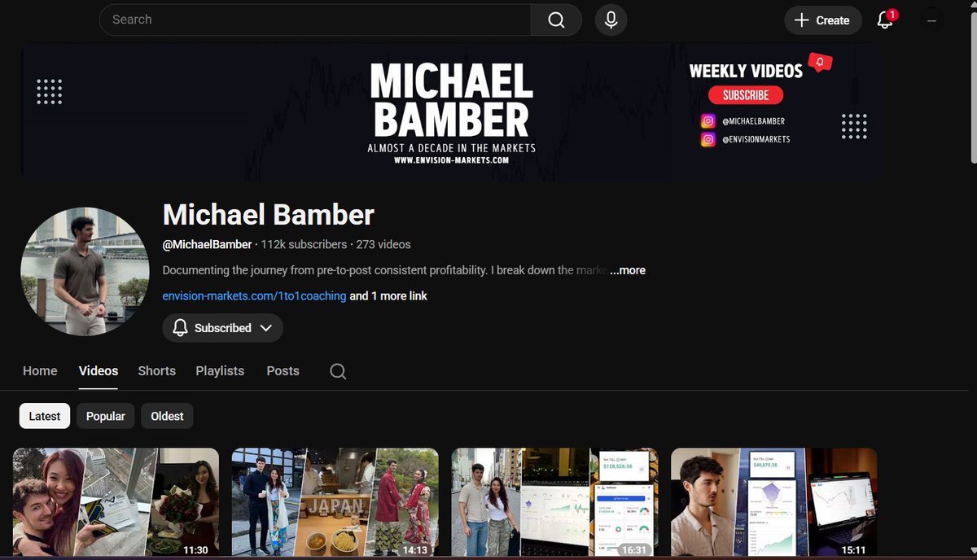The height and width of the screenshot is (560, 977).
Task: Open the 11:30 video thumbnail
Action: point(116,503)
